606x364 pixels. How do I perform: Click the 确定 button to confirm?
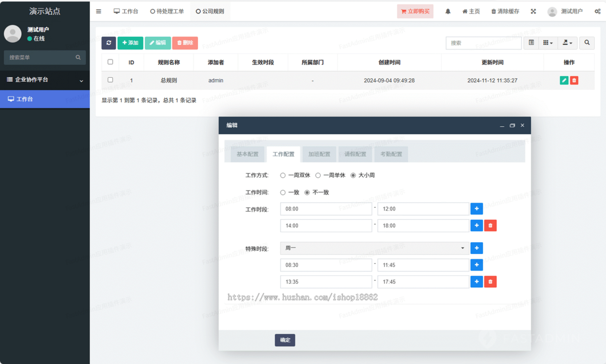[285, 340]
